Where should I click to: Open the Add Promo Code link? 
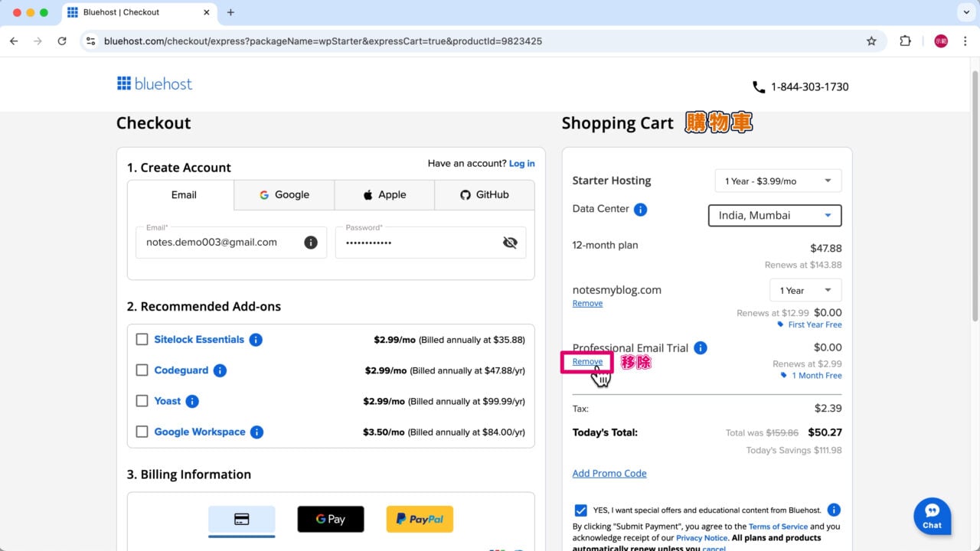(x=609, y=473)
